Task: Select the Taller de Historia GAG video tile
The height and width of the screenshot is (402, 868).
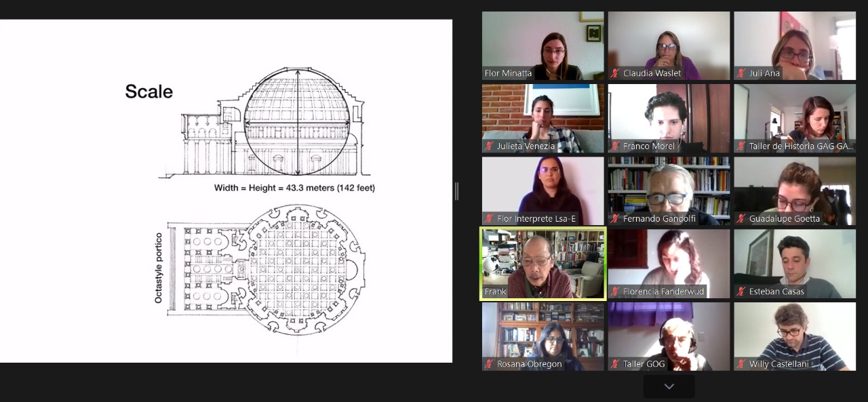Action: [x=795, y=118]
